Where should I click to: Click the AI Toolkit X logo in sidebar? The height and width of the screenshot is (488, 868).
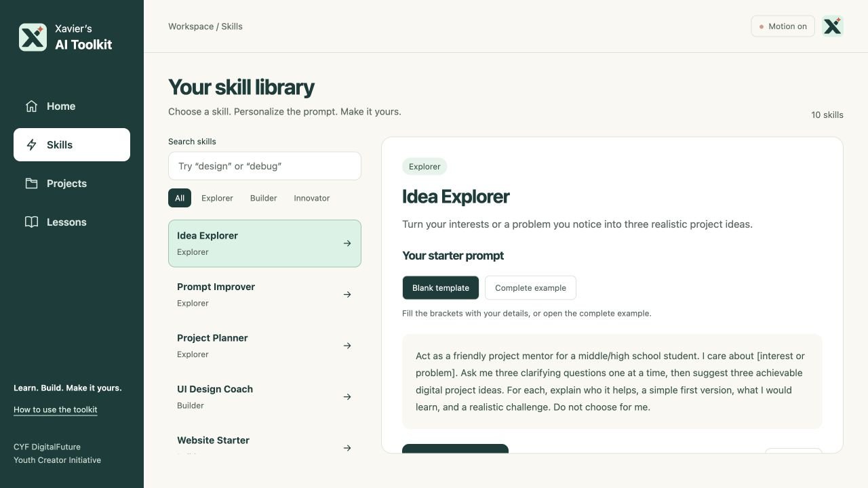tap(33, 37)
